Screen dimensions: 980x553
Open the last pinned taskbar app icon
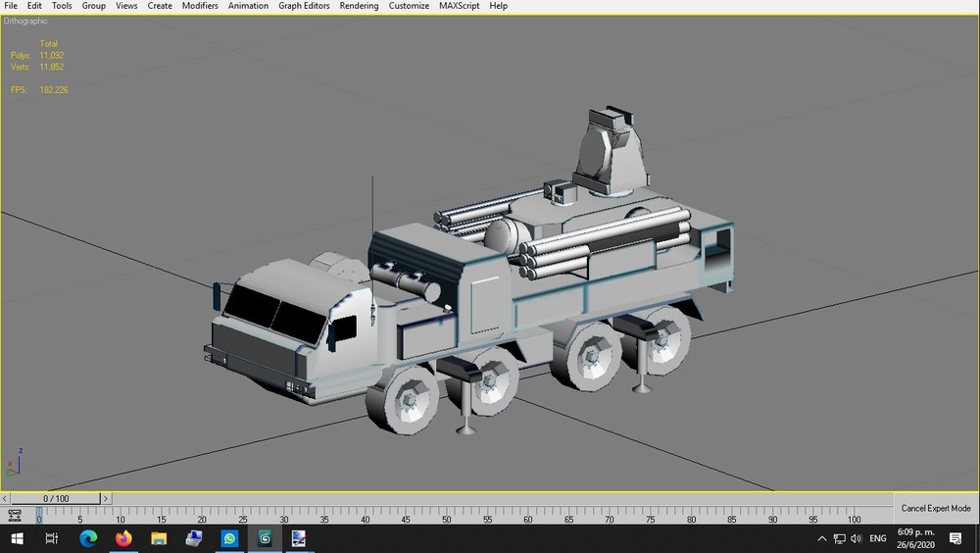[x=299, y=538]
